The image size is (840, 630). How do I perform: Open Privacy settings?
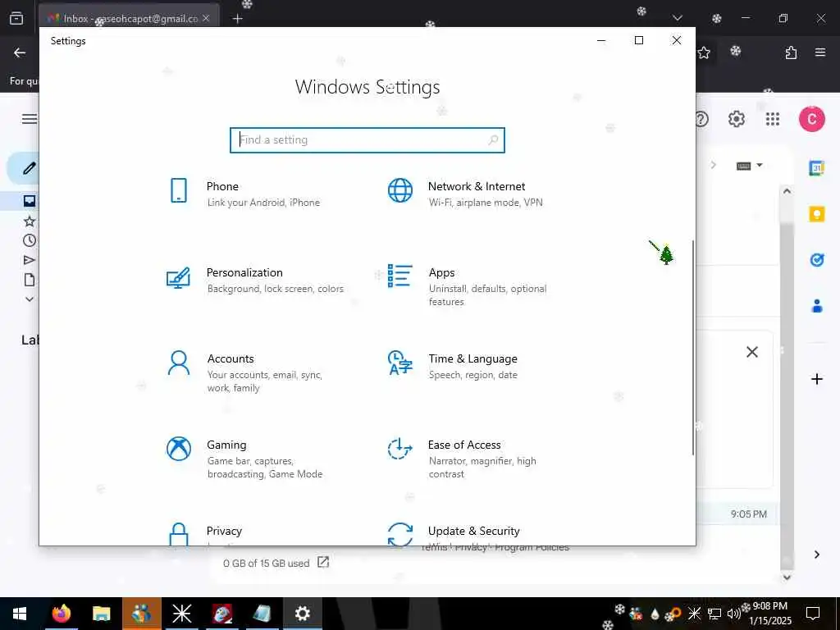point(203,533)
